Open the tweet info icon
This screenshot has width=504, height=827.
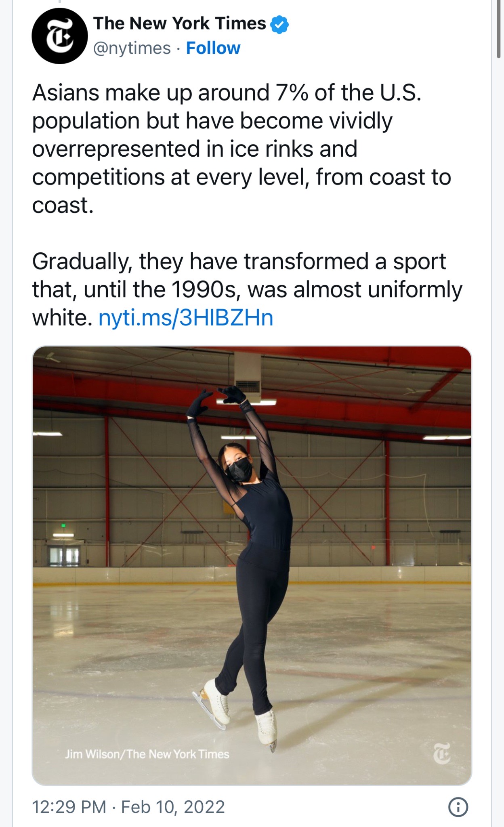pyautogui.click(x=458, y=807)
